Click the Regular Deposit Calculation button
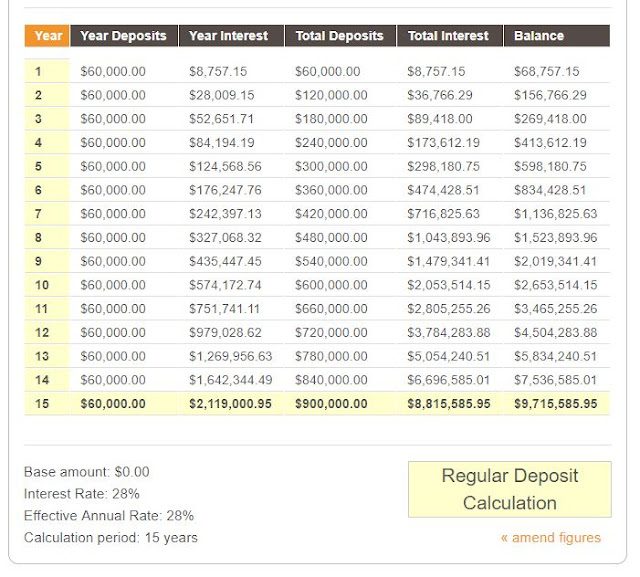 [509, 489]
